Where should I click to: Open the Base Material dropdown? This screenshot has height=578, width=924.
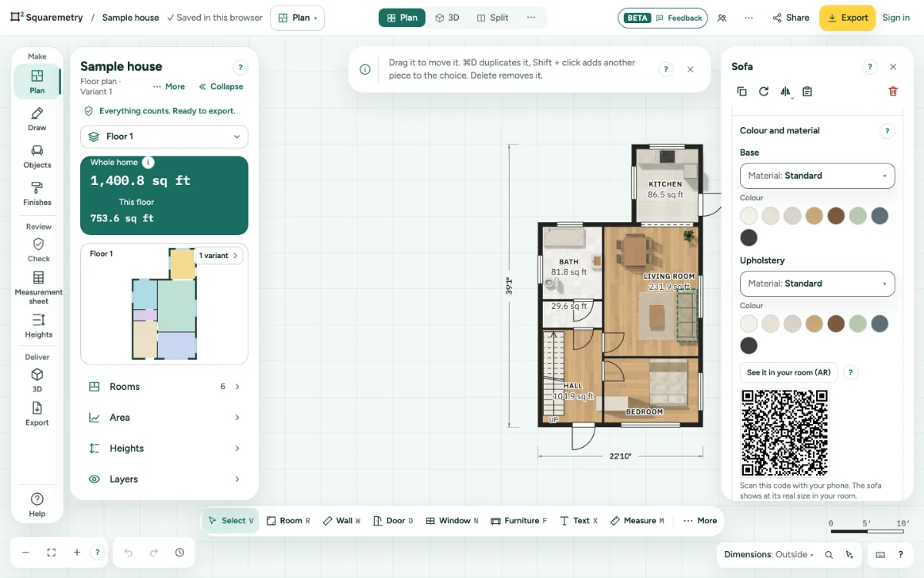[817, 176]
